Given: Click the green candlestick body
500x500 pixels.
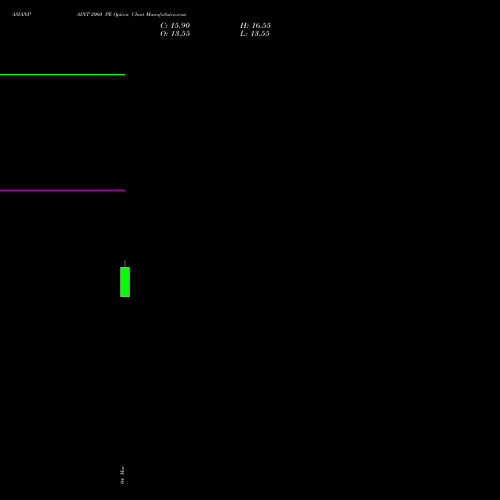Looking at the screenshot, I should (125, 282).
